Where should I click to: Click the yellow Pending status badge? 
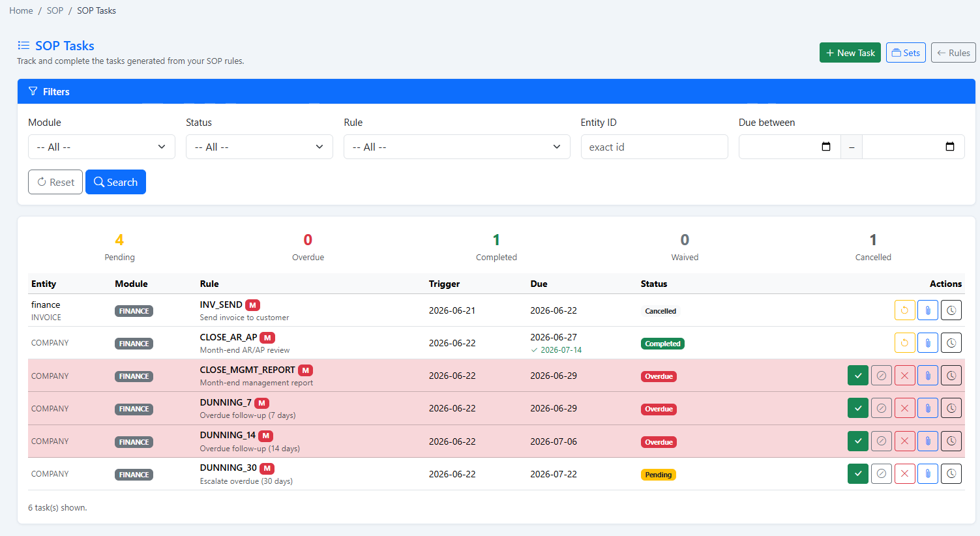click(658, 475)
